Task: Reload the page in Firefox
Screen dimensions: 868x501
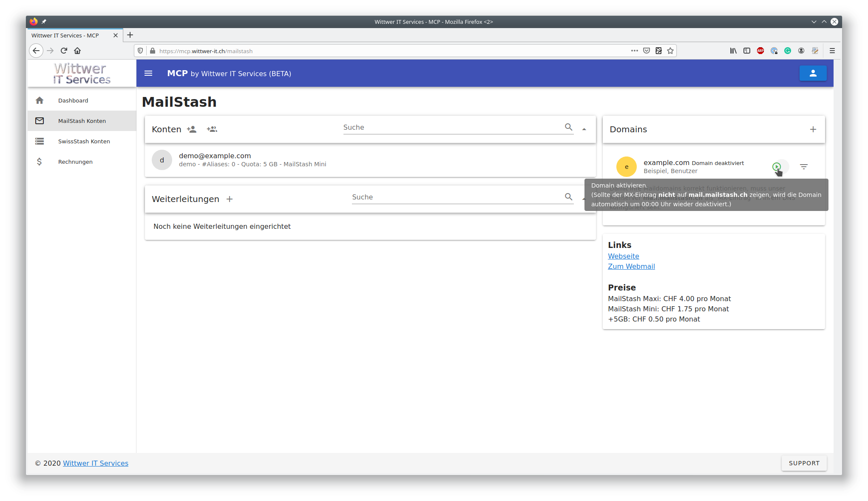Action: 64,51
